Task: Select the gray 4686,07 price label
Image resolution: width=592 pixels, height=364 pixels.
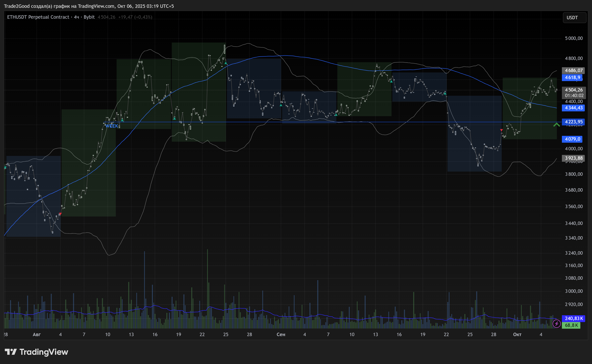Action: coord(573,71)
